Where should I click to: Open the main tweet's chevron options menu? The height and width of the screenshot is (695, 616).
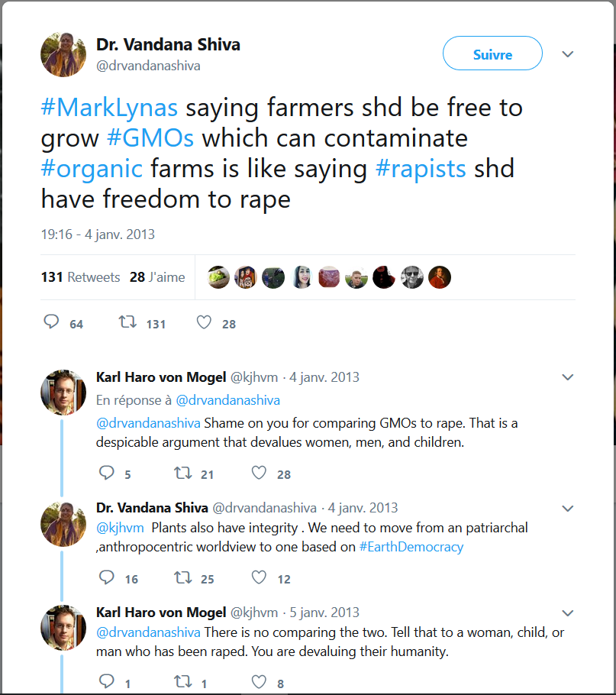pos(567,54)
